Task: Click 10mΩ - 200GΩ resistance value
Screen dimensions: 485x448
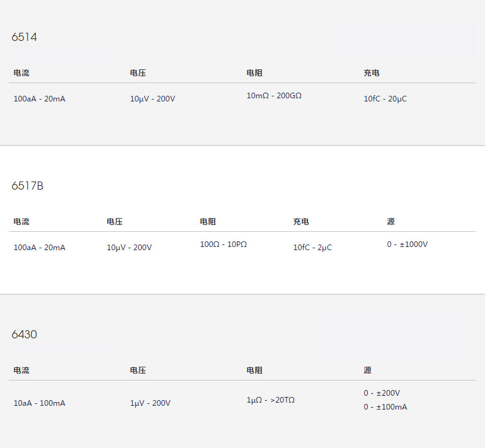Action: [274, 96]
